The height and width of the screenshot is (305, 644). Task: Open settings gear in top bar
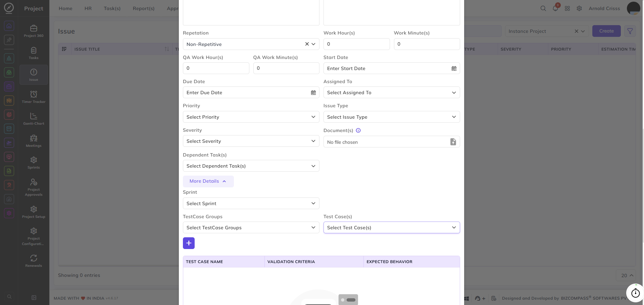[579, 8]
